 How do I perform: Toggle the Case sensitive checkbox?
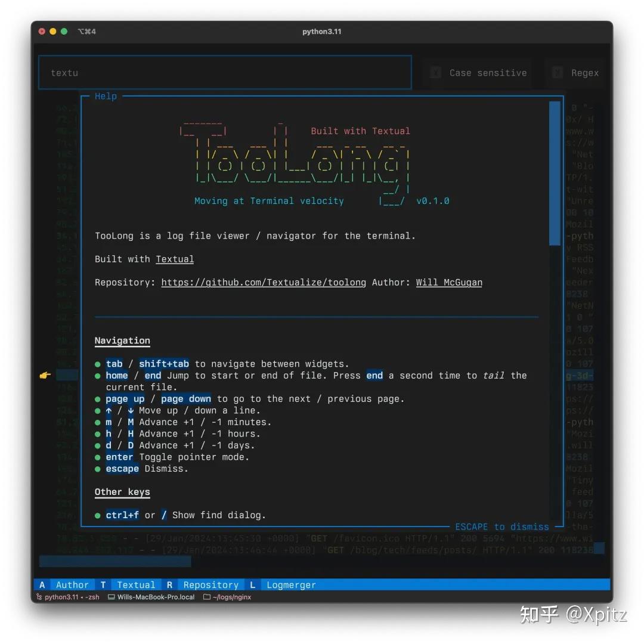point(436,73)
